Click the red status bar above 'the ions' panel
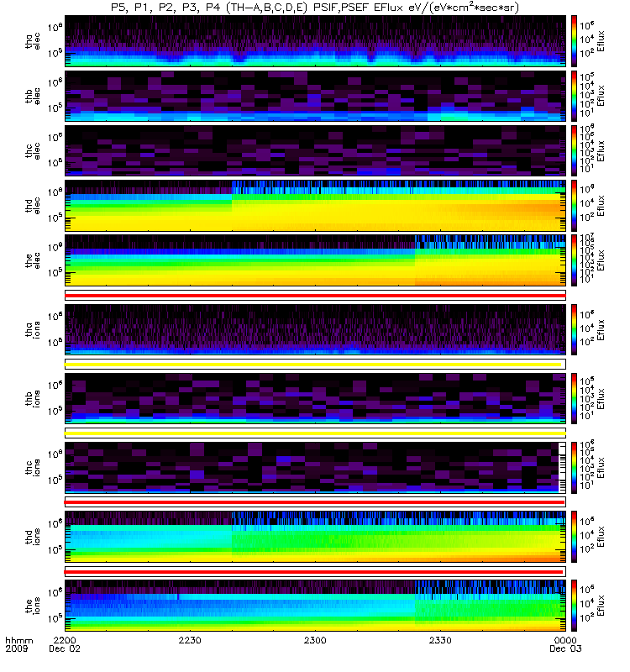The width and height of the screenshot is (630, 672). (x=315, y=572)
